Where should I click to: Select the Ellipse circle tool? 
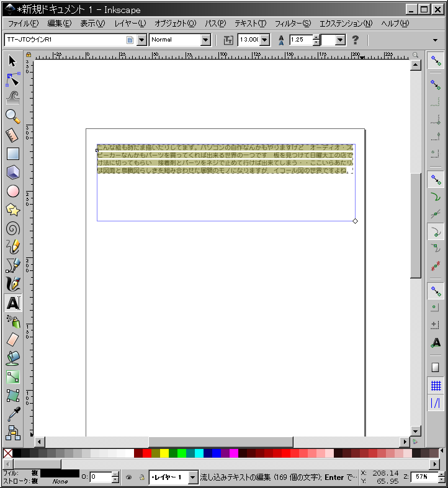coord(12,191)
